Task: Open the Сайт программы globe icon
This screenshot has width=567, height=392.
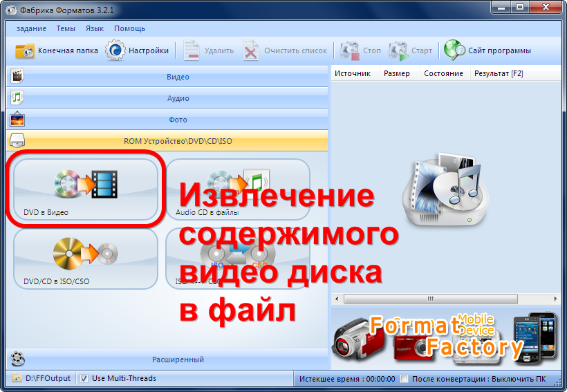Action: [454, 50]
